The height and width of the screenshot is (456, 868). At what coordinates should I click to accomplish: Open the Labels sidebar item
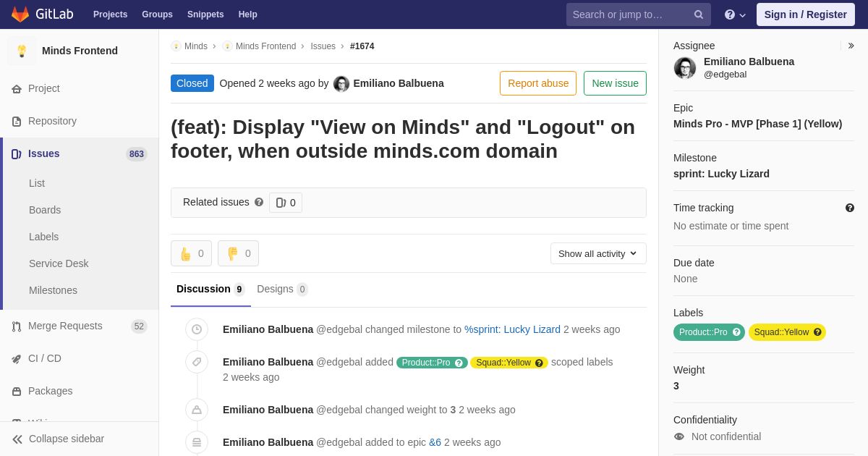coord(43,237)
